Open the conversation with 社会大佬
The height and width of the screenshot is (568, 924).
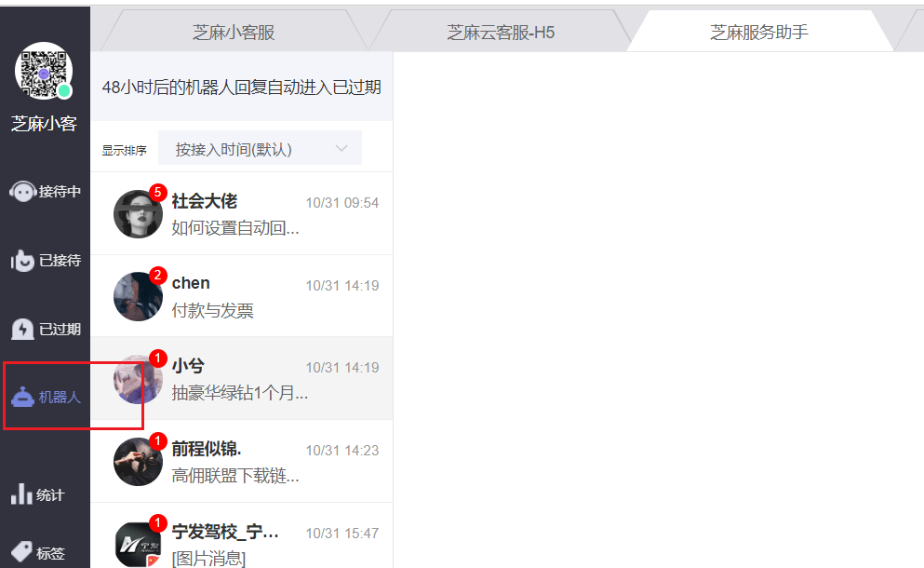(242, 213)
